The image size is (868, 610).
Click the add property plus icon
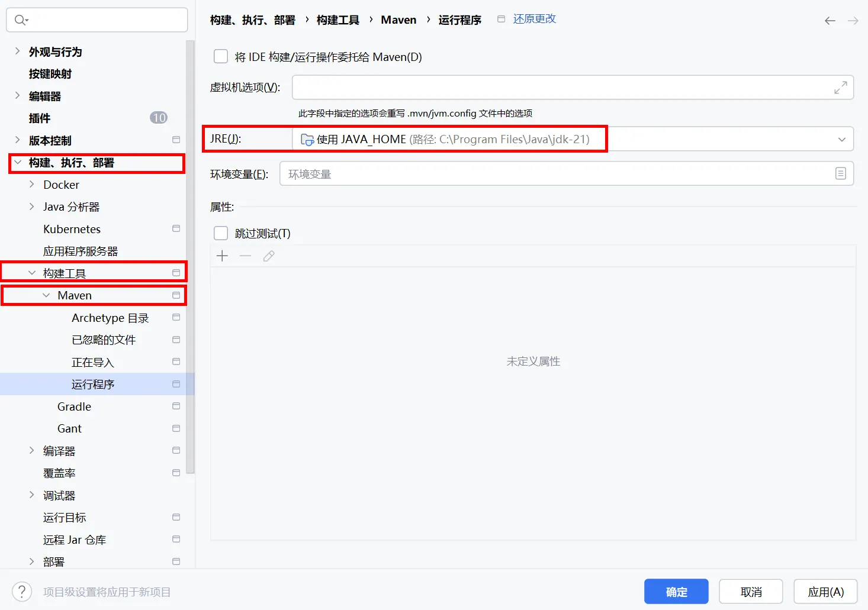click(x=223, y=256)
